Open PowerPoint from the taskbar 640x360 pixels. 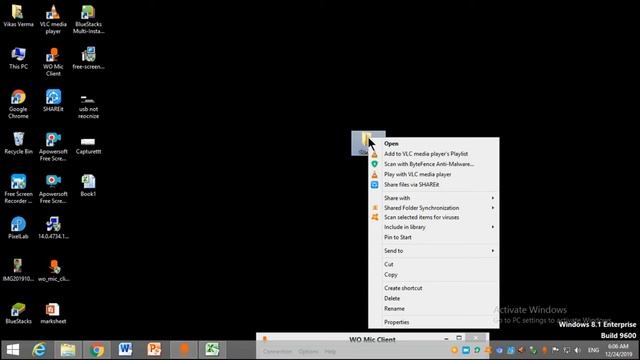pos(154,350)
